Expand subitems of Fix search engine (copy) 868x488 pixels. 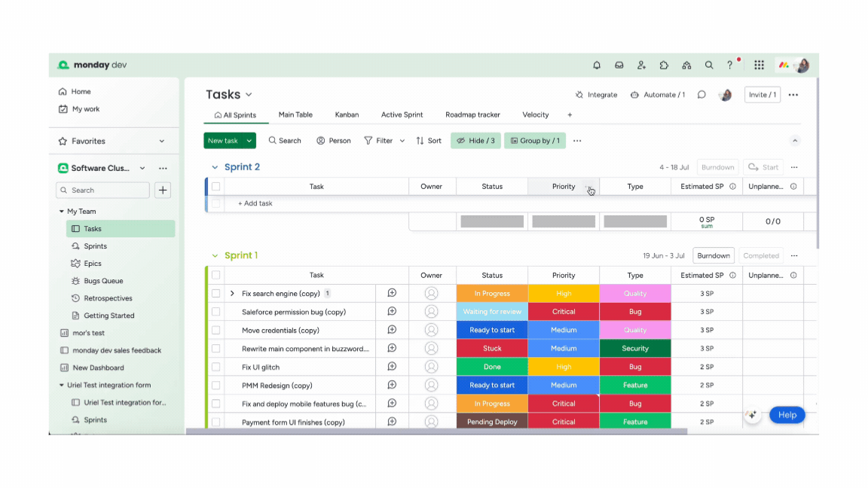click(x=233, y=293)
